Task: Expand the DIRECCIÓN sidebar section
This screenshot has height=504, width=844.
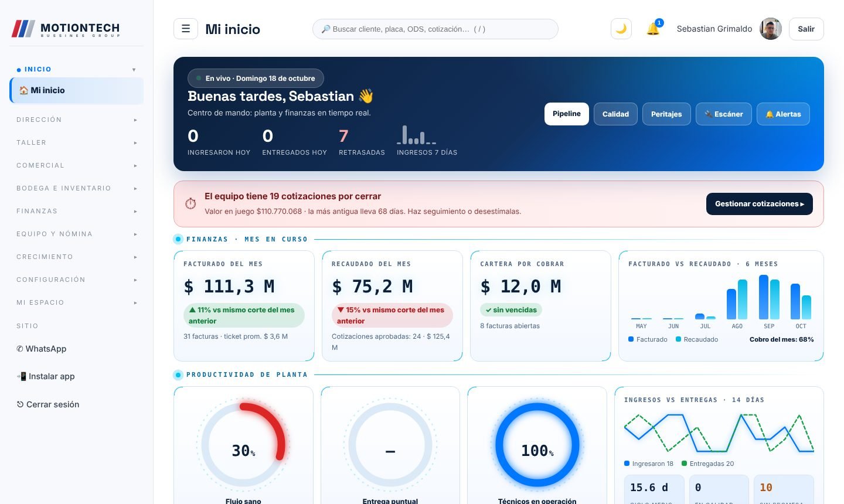Action: [77, 120]
